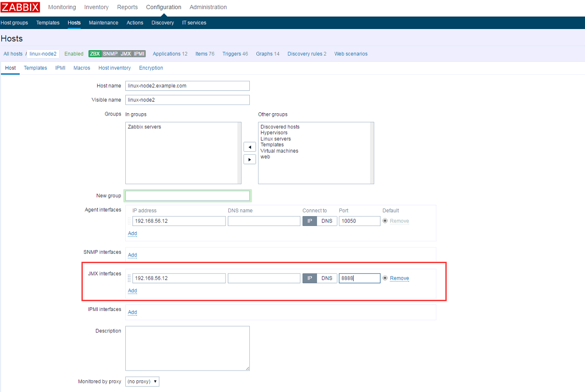Switch to the Host tab
The image size is (585, 392).
tap(10, 68)
